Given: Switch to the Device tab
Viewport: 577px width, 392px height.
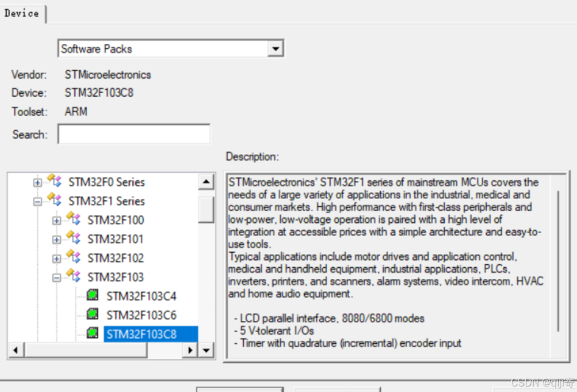Looking at the screenshot, I should click(22, 13).
